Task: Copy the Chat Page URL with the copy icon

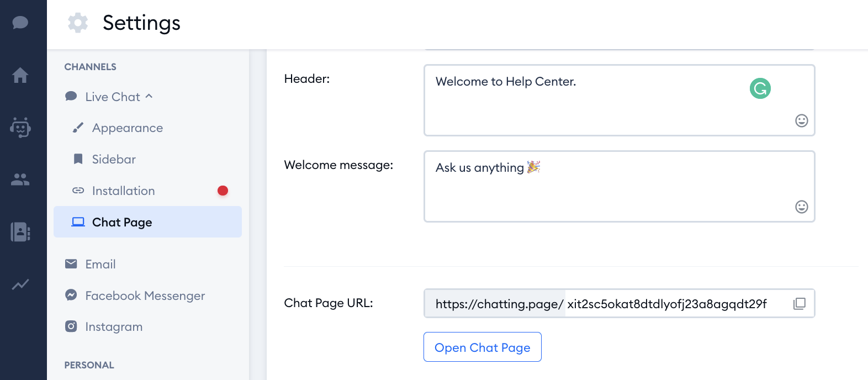Action: [800, 303]
